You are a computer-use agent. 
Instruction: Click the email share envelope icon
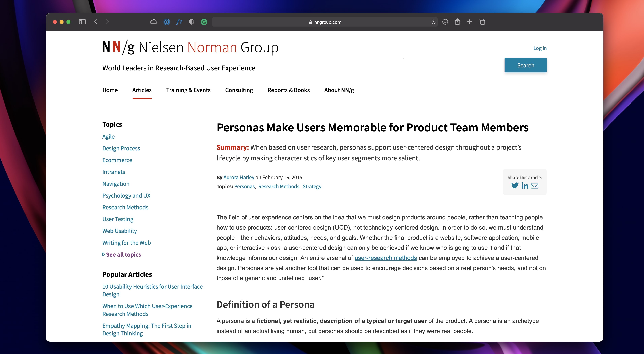[x=534, y=186]
